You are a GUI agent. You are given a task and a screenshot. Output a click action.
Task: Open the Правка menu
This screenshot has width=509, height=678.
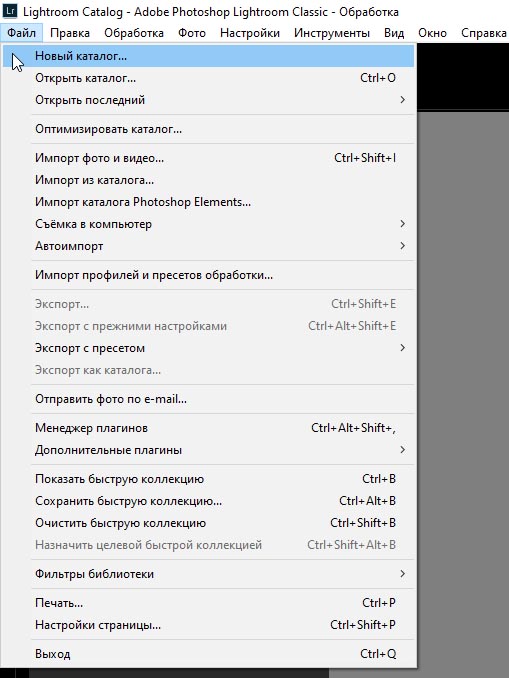[x=70, y=33]
